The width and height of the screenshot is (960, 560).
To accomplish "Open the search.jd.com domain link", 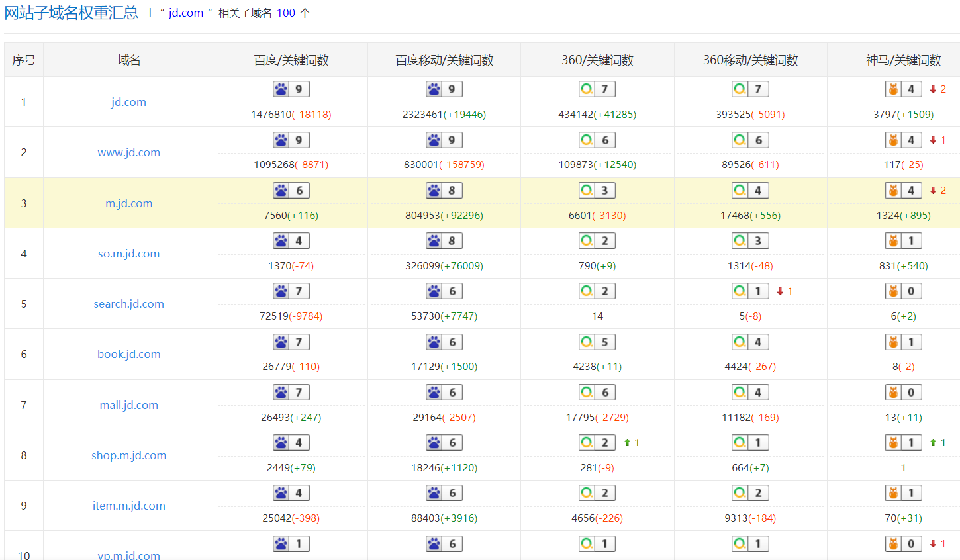I will click(x=128, y=304).
